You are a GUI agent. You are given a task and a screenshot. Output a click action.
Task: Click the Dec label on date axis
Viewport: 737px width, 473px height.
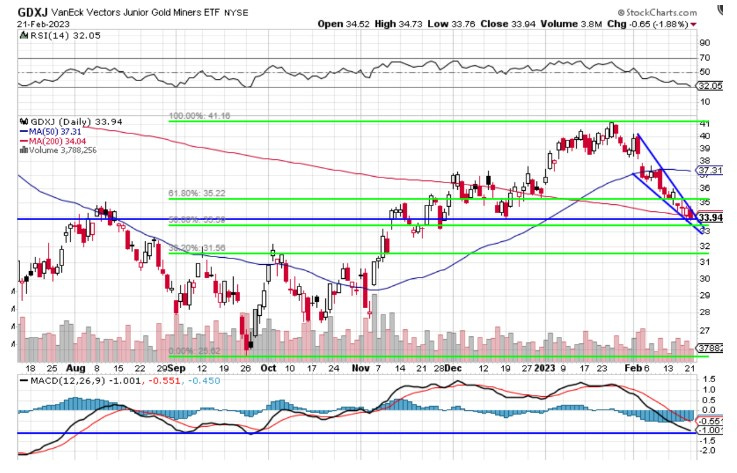tap(452, 368)
